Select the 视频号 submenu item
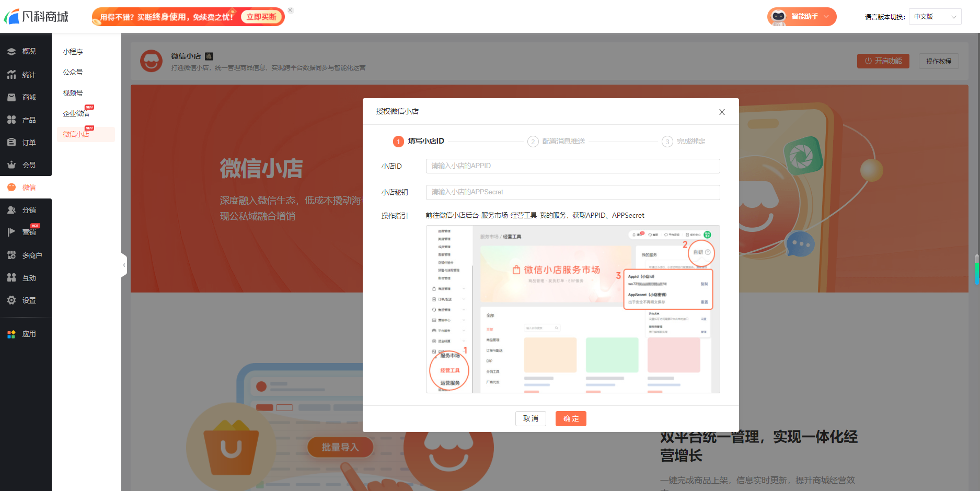980x491 pixels. click(x=73, y=93)
